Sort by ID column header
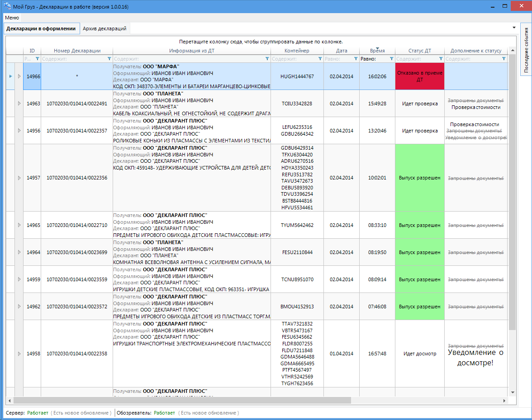 pos(32,51)
